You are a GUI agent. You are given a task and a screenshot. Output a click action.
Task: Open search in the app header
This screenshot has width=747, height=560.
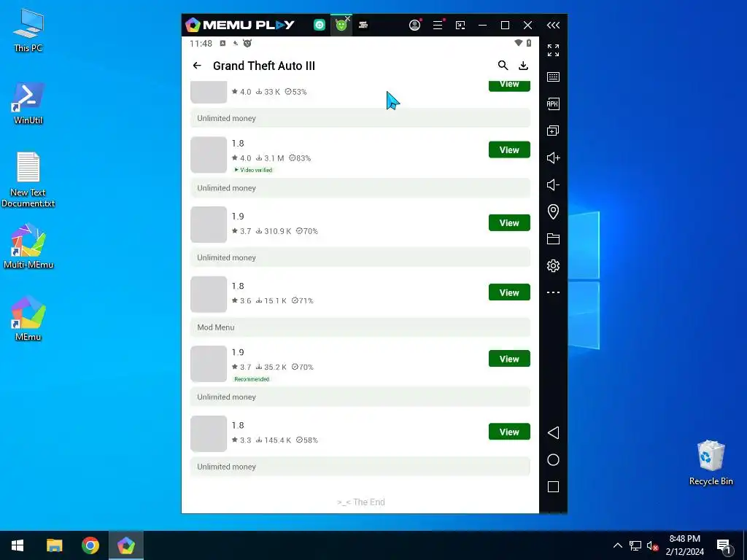pos(503,65)
